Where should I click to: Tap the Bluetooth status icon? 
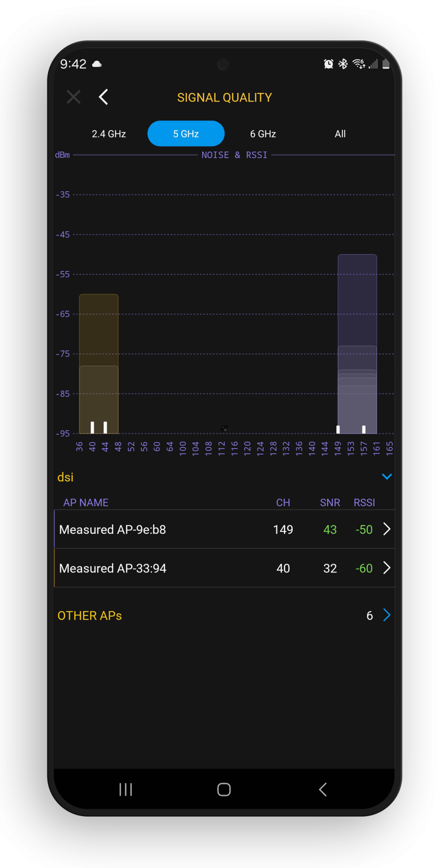(x=343, y=64)
